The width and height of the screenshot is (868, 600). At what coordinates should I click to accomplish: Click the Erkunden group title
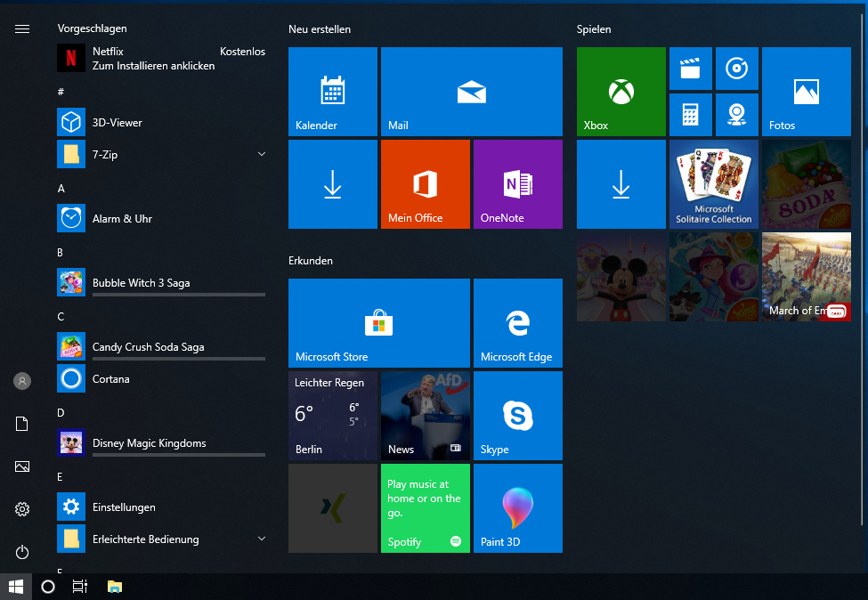tap(311, 261)
